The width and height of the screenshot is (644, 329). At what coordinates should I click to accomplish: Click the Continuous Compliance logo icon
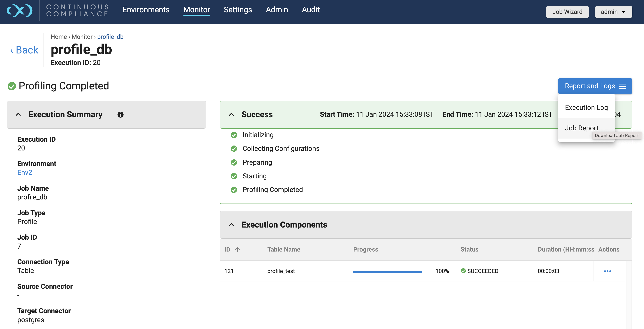(x=20, y=11)
